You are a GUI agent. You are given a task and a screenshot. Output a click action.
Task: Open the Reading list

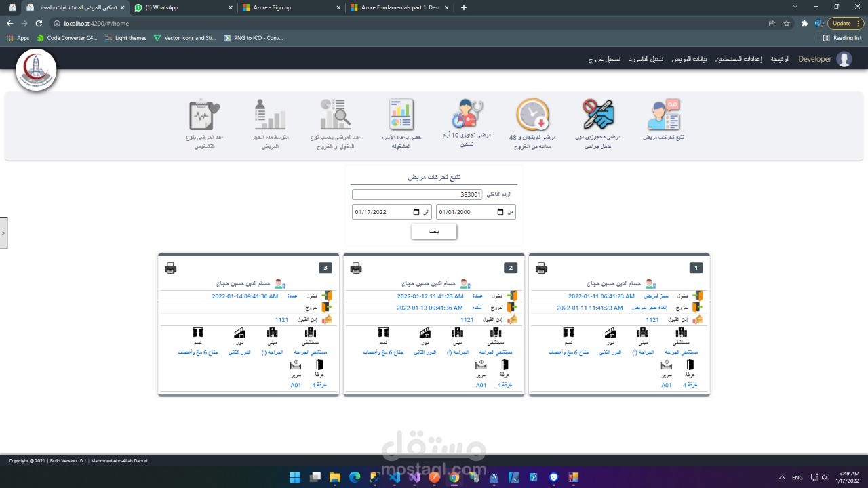pos(842,38)
